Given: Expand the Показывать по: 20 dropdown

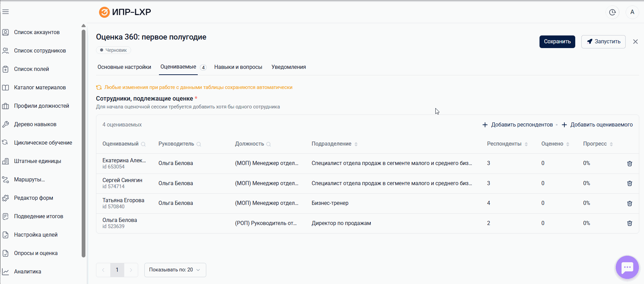Looking at the screenshot, I should pos(175,270).
